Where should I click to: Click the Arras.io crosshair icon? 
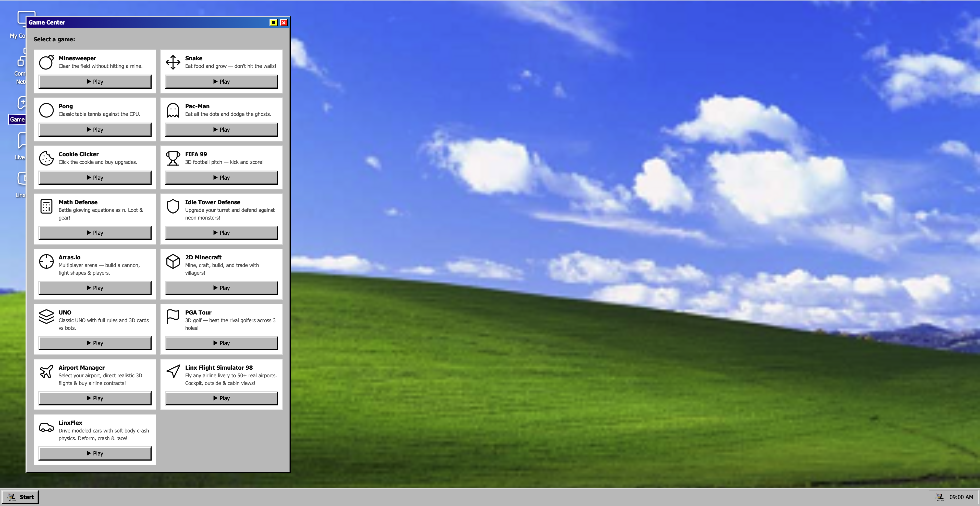point(46,261)
